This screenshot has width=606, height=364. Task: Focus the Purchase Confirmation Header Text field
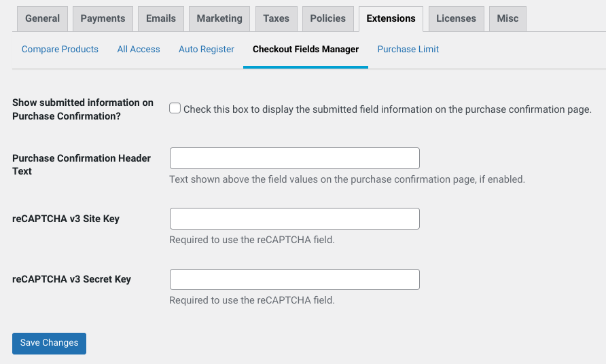[x=294, y=158]
